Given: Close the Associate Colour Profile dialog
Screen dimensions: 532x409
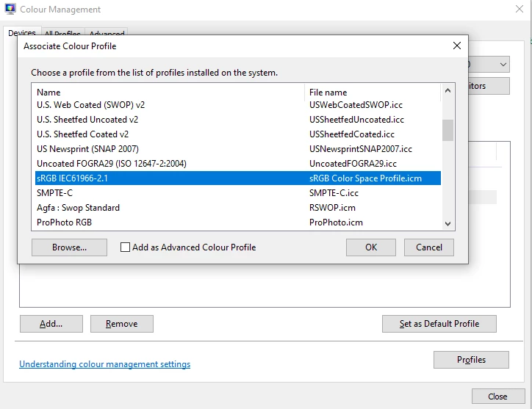Looking at the screenshot, I should point(456,46).
